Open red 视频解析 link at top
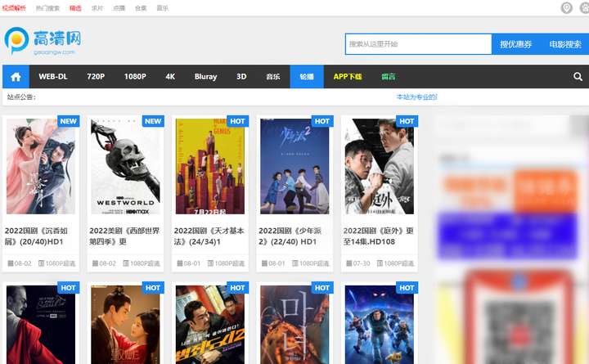The width and height of the screenshot is (589, 364). pyautogui.click(x=14, y=8)
